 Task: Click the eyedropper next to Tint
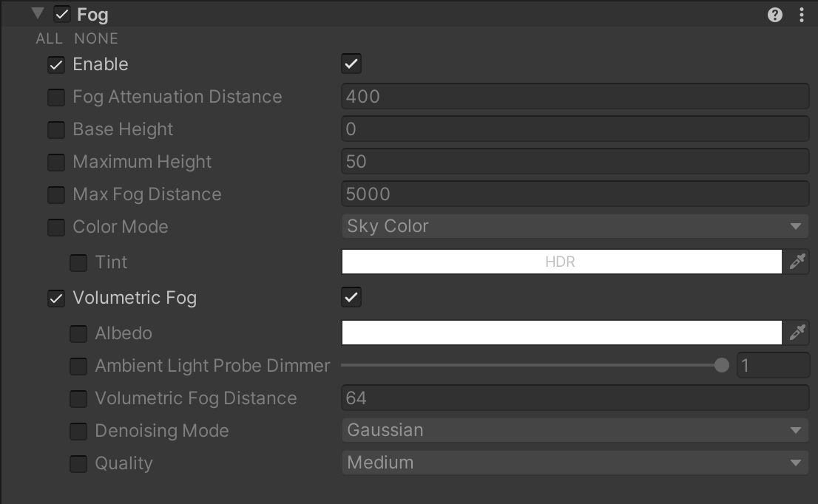tap(797, 261)
